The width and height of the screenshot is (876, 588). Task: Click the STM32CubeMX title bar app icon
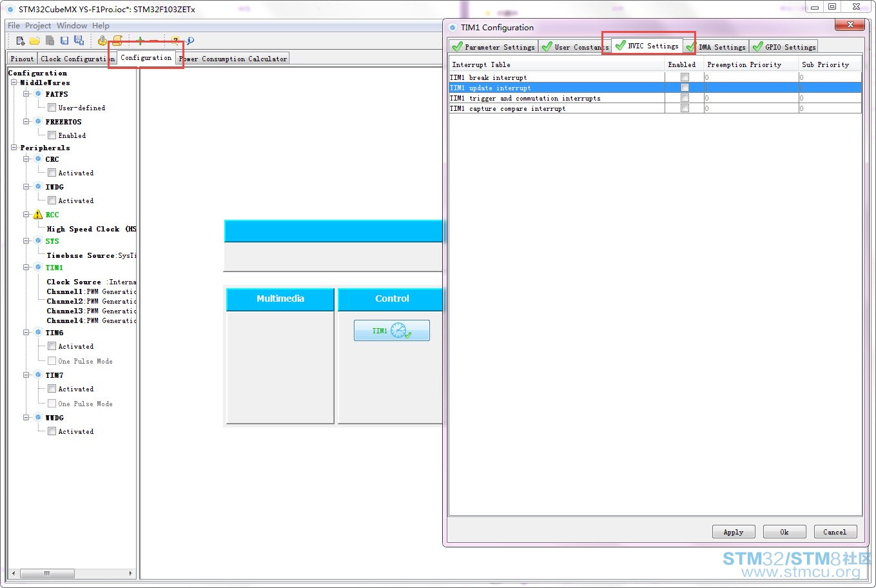click(x=10, y=10)
